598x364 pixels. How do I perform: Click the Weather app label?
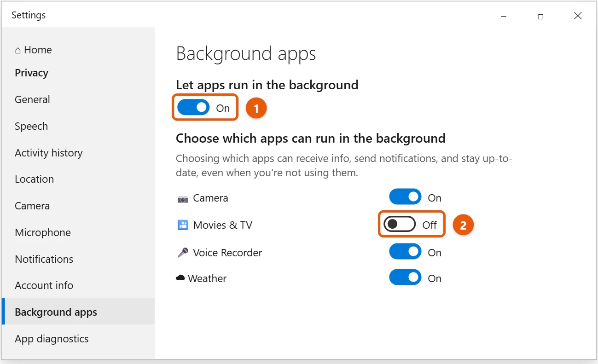pyautogui.click(x=207, y=278)
